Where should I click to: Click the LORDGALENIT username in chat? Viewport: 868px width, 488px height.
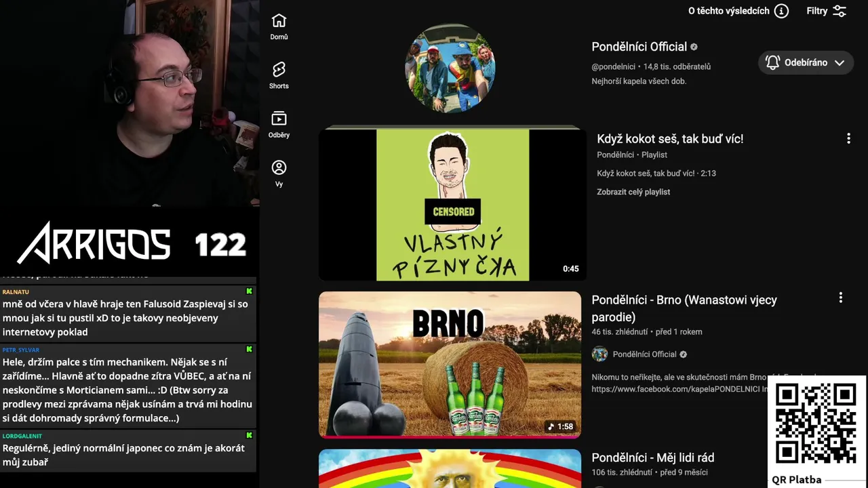[22, 436]
